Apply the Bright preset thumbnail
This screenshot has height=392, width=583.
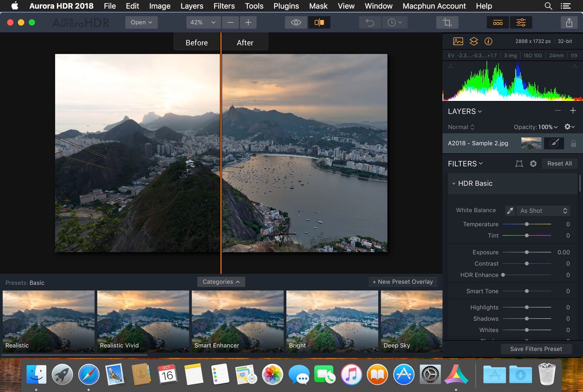click(332, 321)
